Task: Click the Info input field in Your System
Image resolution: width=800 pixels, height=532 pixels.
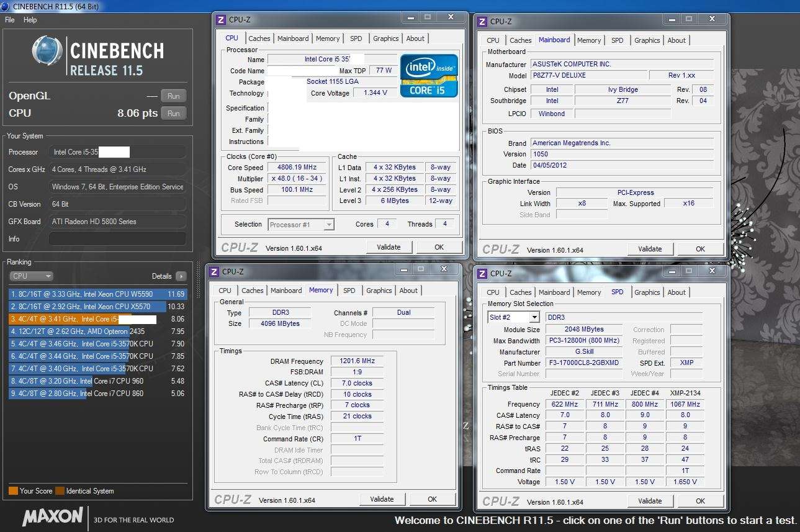Action: pyautogui.click(x=117, y=239)
